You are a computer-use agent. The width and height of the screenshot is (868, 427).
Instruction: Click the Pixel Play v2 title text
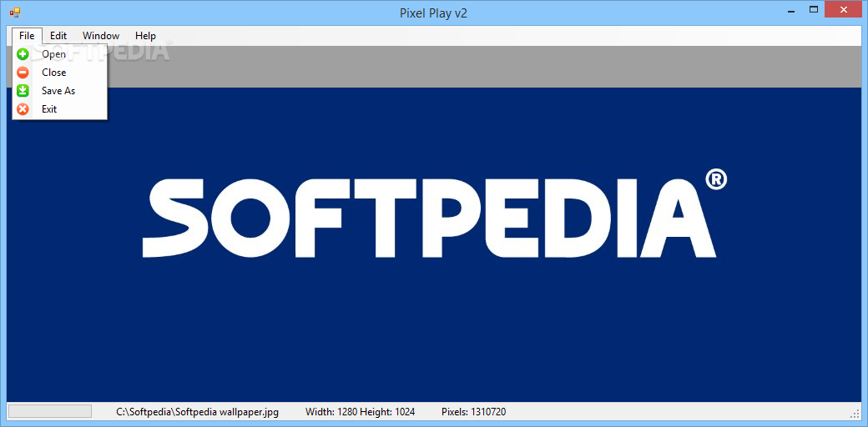(433, 13)
